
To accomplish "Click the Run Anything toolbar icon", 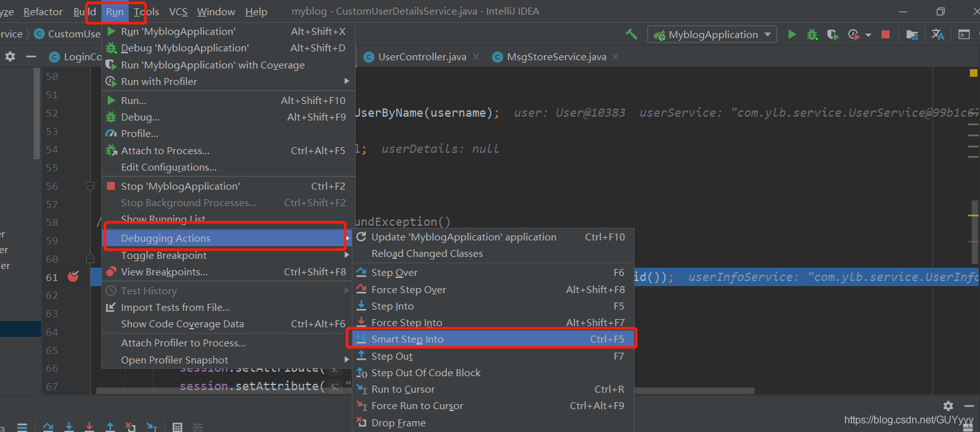I will 964,34.
